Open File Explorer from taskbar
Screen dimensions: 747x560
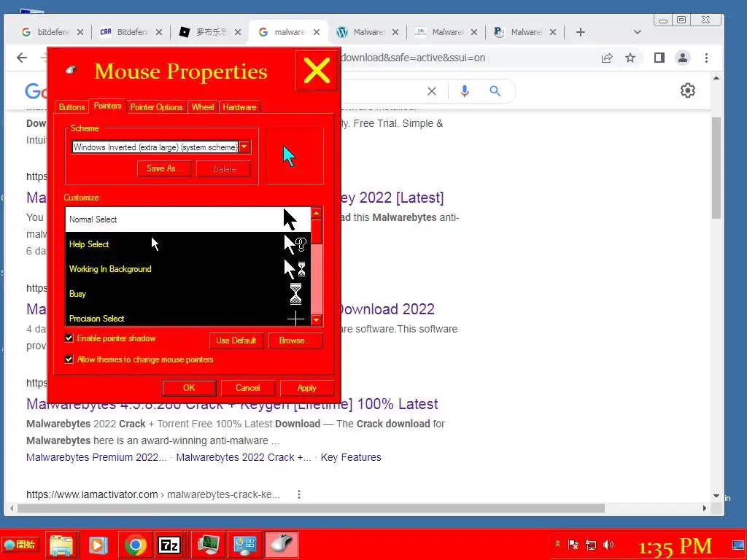(x=61, y=545)
